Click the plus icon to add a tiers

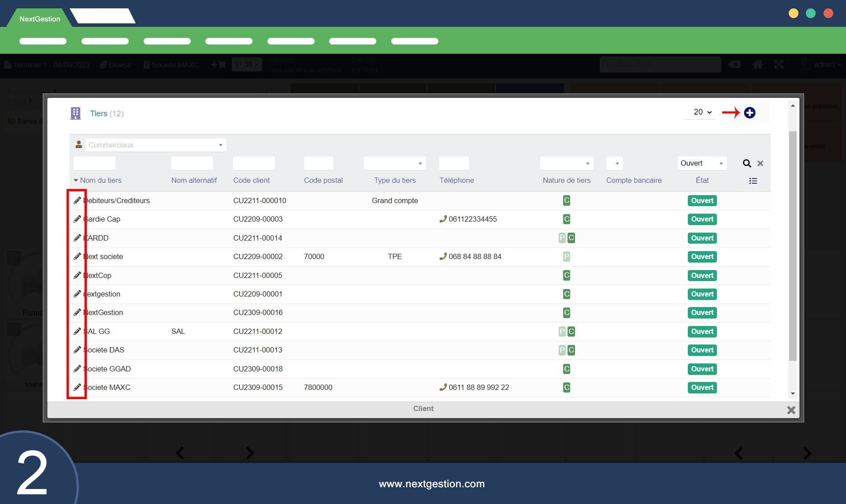point(750,113)
